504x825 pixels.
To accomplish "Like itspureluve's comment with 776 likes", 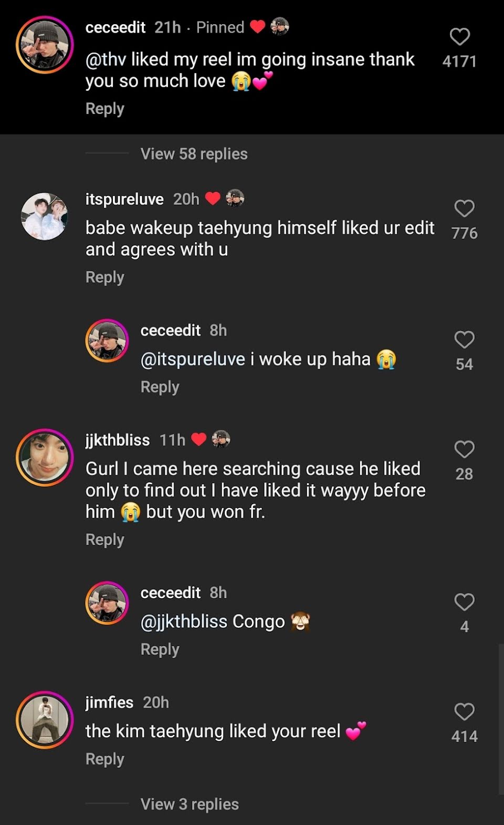I will [464, 208].
